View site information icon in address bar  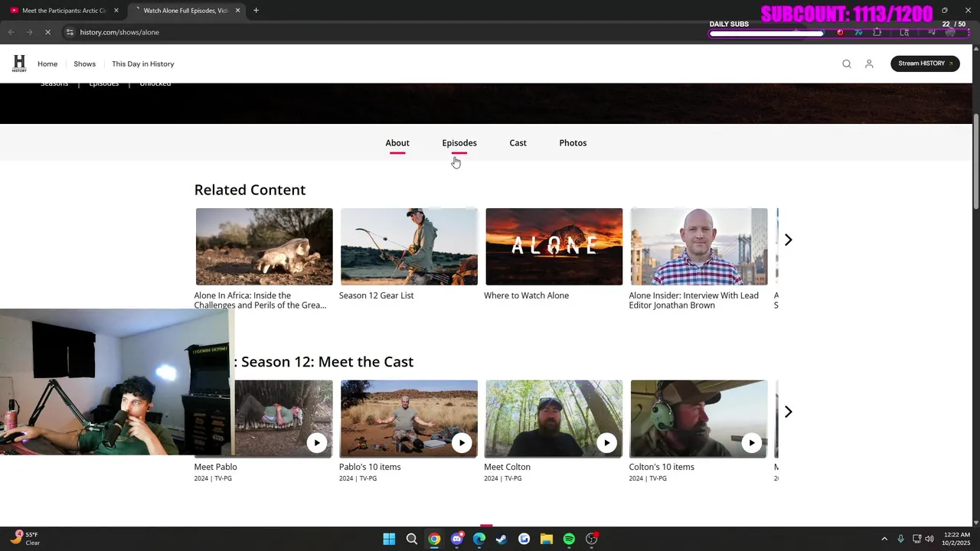click(70, 32)
